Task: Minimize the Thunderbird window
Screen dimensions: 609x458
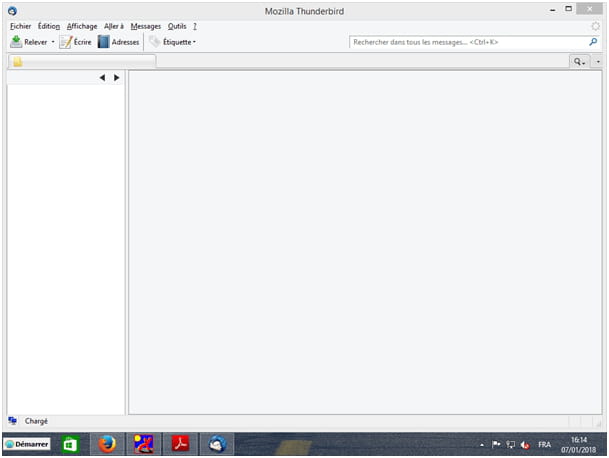Action: (x=553, y=10)
